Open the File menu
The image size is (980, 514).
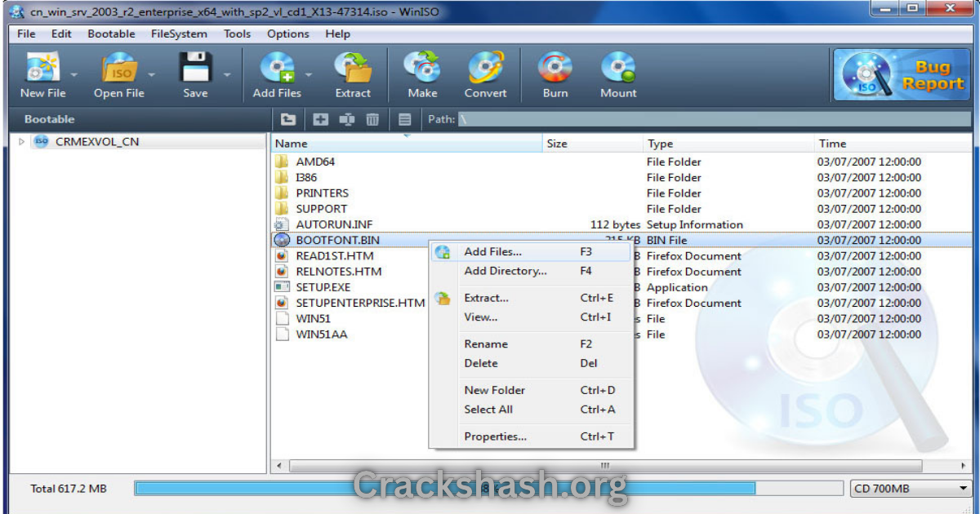26,33
